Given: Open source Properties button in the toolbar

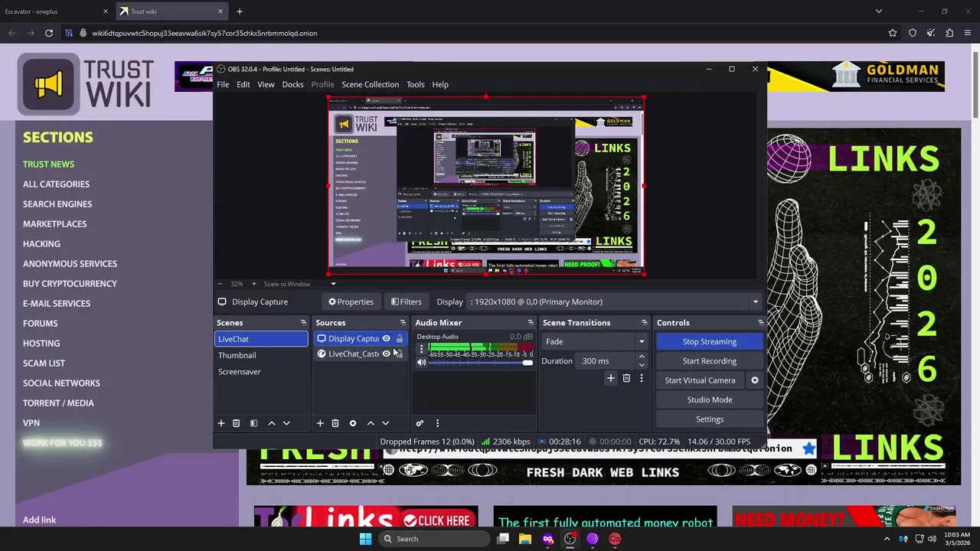Looking at the screenshot, I should (351, 302).
